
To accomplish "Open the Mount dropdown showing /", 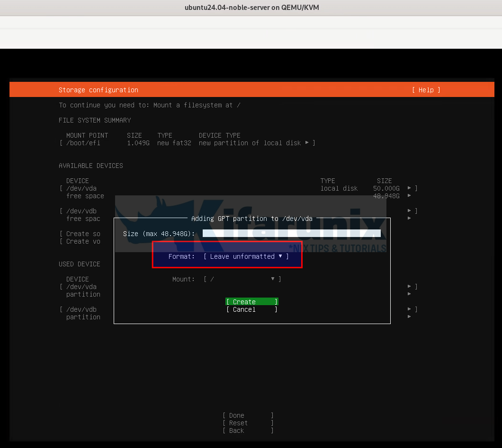I will [x=242, y=279].
